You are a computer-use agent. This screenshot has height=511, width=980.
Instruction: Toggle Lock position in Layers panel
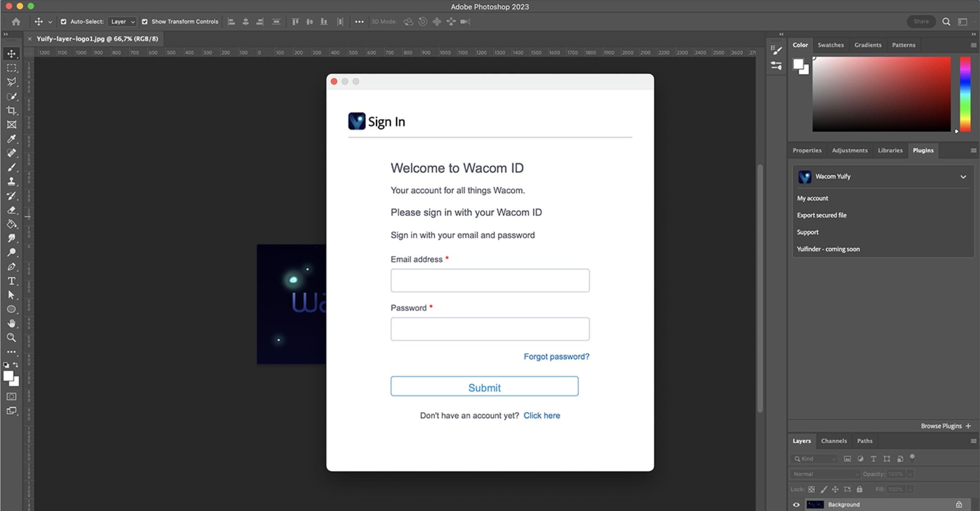pos(835,489)
